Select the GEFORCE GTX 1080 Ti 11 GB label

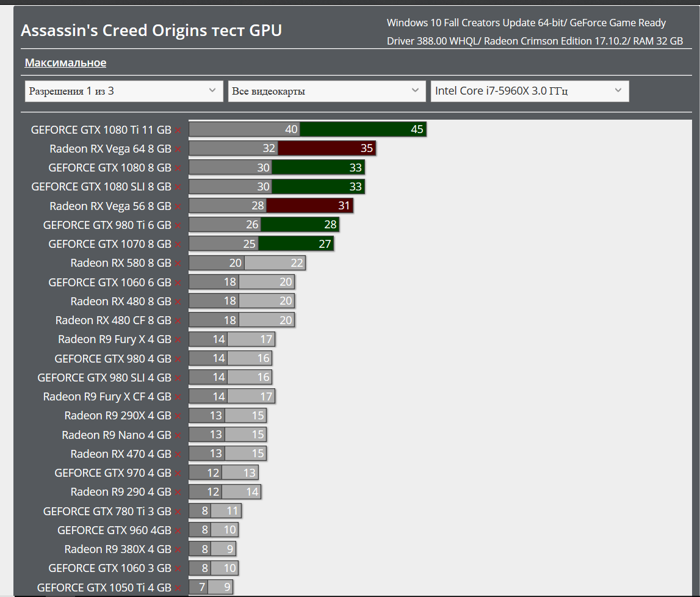[101, 130]
